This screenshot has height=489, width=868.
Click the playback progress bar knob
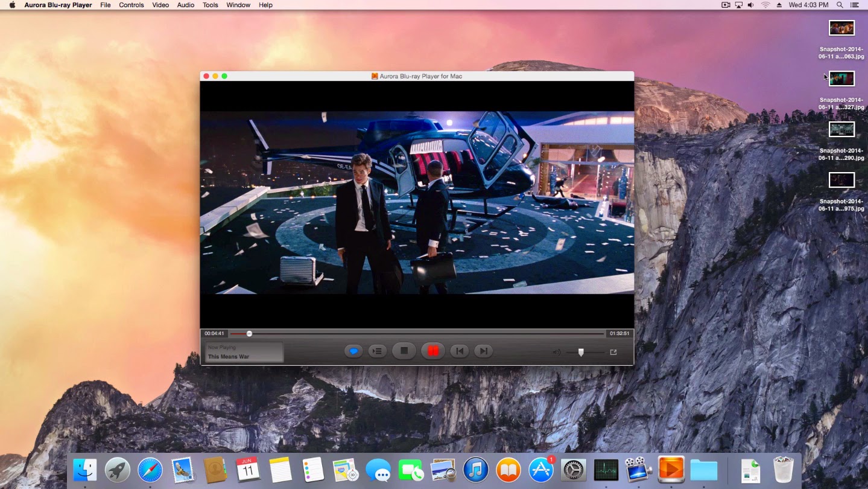coord(249,333)
